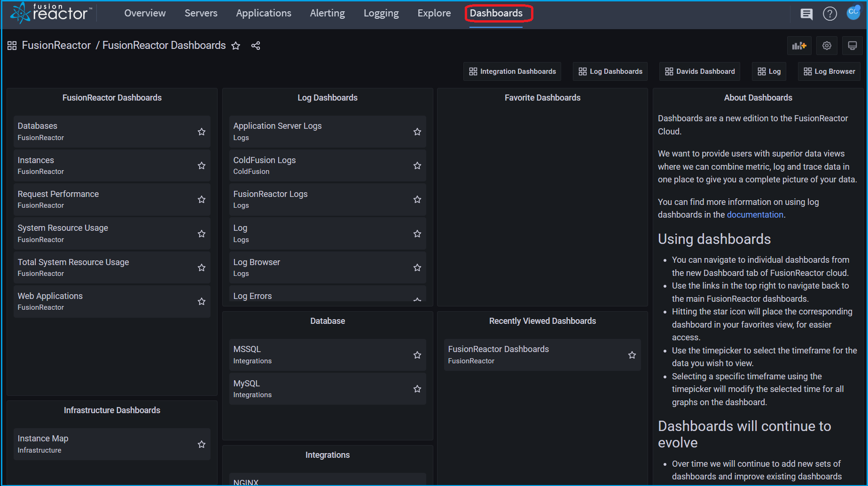Screen dimensions: 868x486
Task: Click the dashboards grid icon beside FusionReactor
Action: click(12, 46)
